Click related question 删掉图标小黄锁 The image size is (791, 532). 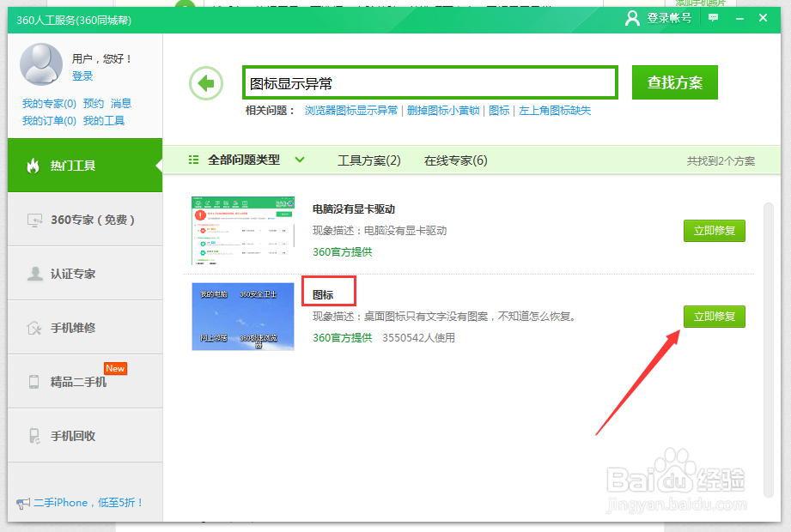click(x=443, y=111)
